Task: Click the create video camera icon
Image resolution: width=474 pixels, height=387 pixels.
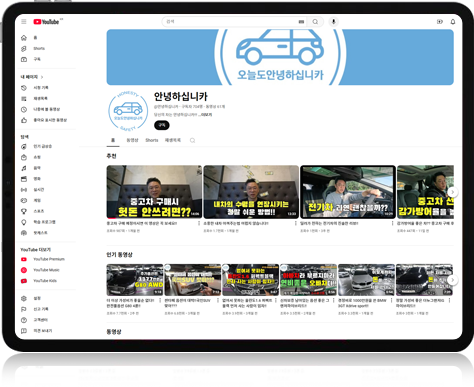Action: coord(440,22)
